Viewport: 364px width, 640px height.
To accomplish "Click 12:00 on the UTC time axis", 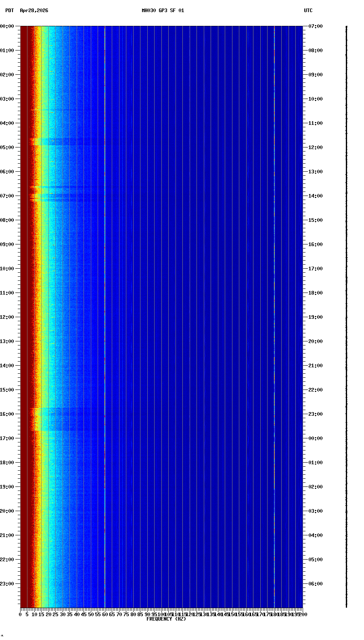I will 316,147.
